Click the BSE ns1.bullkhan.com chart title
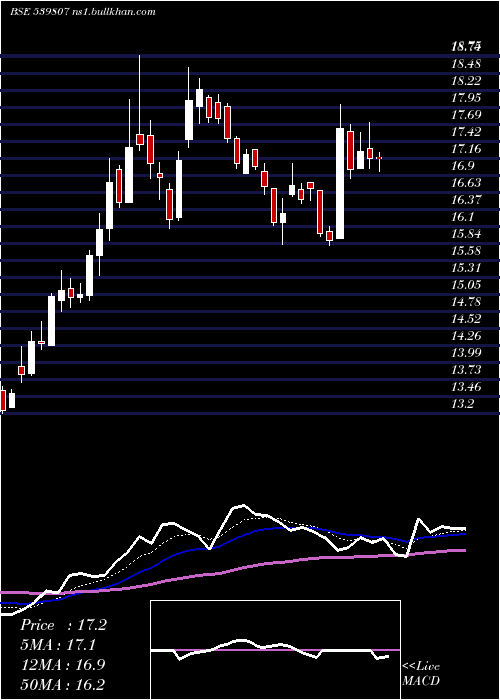Screen dimensions: 500x700 83,12
